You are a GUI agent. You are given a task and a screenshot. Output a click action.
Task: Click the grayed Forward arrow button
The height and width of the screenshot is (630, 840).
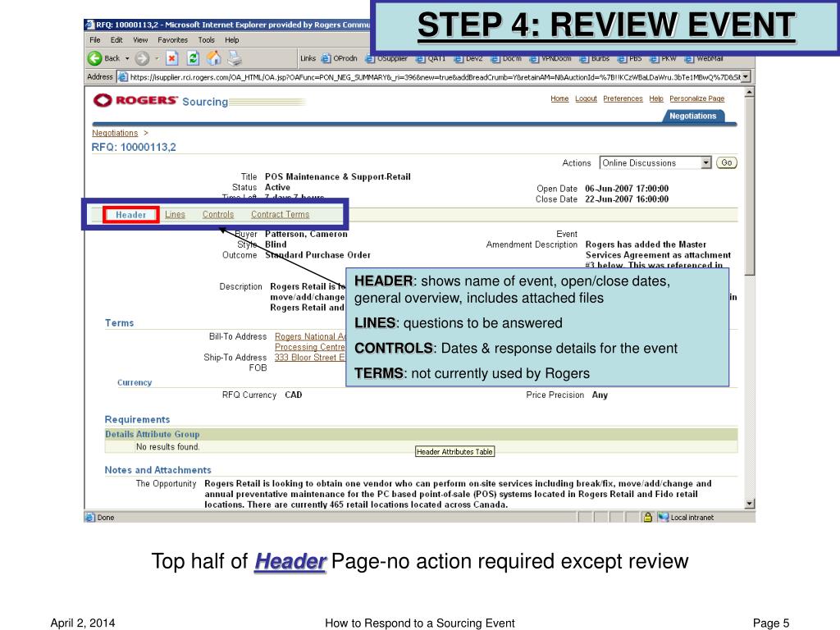click(x=142, y=58)
